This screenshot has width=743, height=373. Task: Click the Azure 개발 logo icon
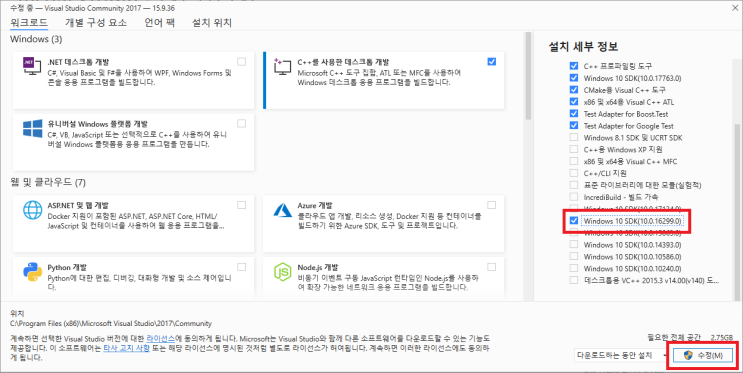point(283,210)
